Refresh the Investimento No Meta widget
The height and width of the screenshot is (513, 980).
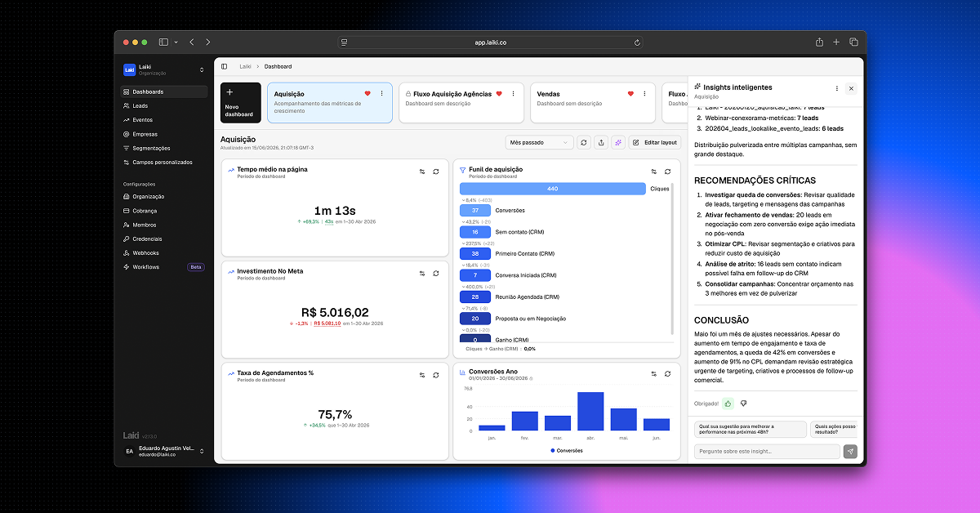(436, 274)
